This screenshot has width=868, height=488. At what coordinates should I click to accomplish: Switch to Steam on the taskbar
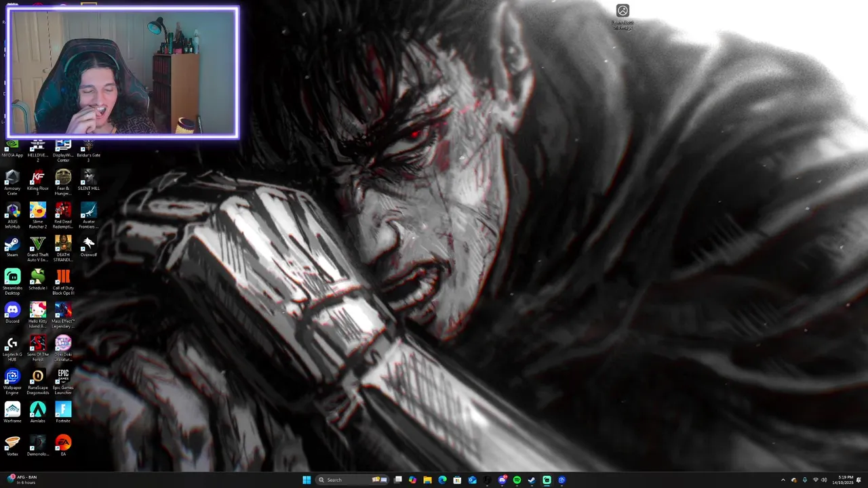click(532, 480)
